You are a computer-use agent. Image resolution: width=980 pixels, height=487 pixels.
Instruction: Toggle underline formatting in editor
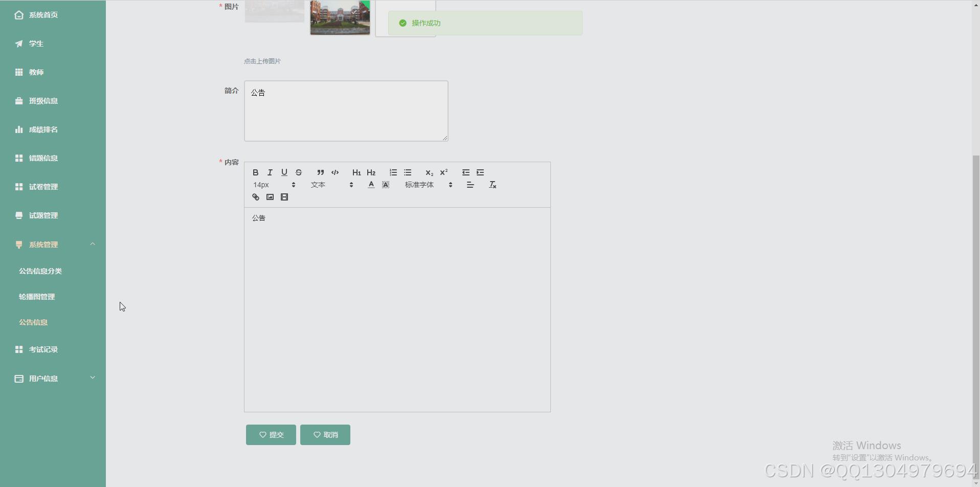tap(284, 172)
